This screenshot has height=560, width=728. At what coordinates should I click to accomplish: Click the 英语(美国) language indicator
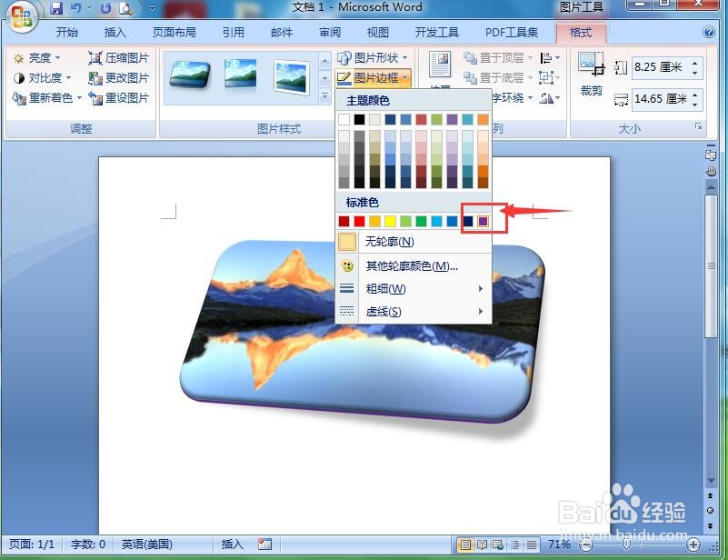[146, 545]
